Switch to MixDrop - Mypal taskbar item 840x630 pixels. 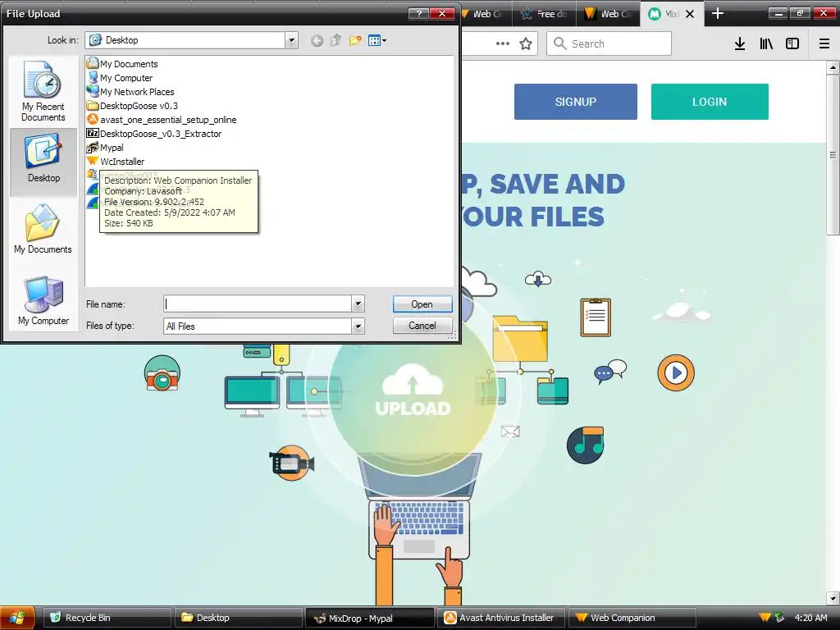370,618
